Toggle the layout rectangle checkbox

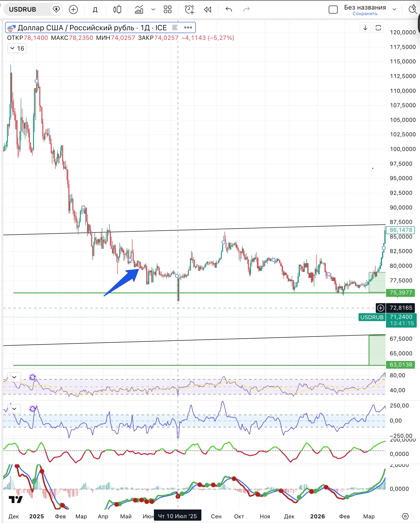[333, 10]
